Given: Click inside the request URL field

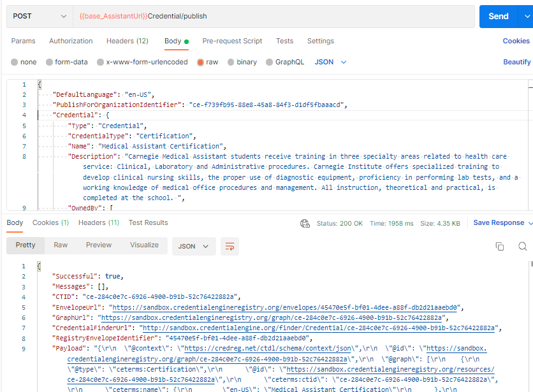Looking at the screenshot, I should coord(255,16).
